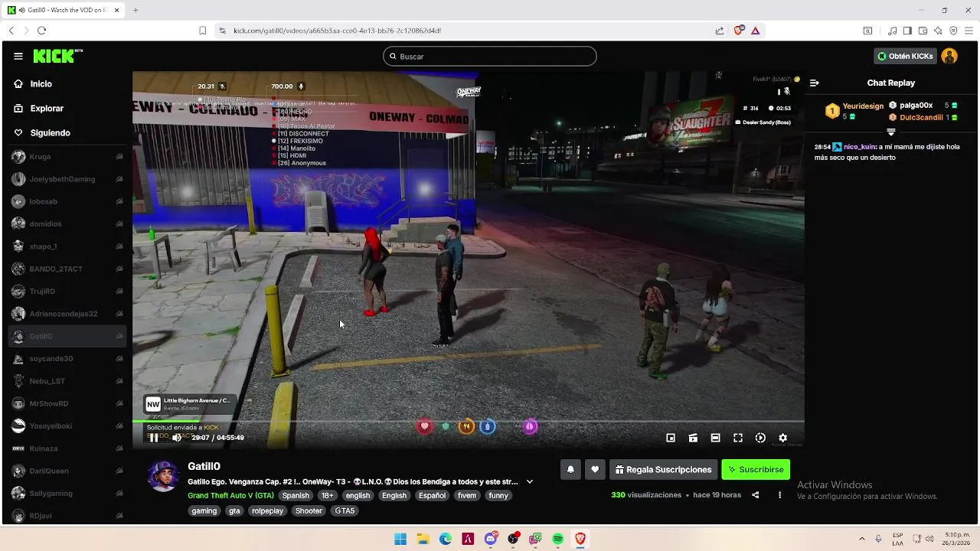This screenshot has height=551, width=980.
Task: Open JoelysbethGaming channel
Action: pyautogui.click(x=67, y=179)
